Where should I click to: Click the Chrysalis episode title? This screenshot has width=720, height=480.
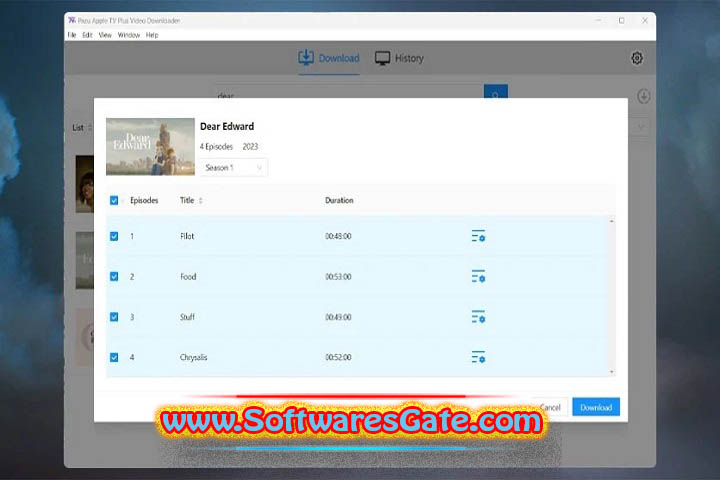[193, 357]
